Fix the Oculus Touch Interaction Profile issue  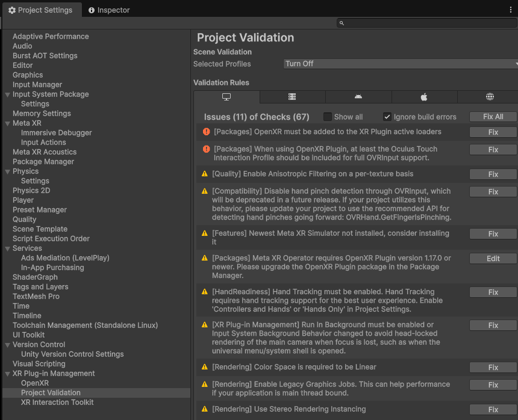493,149
